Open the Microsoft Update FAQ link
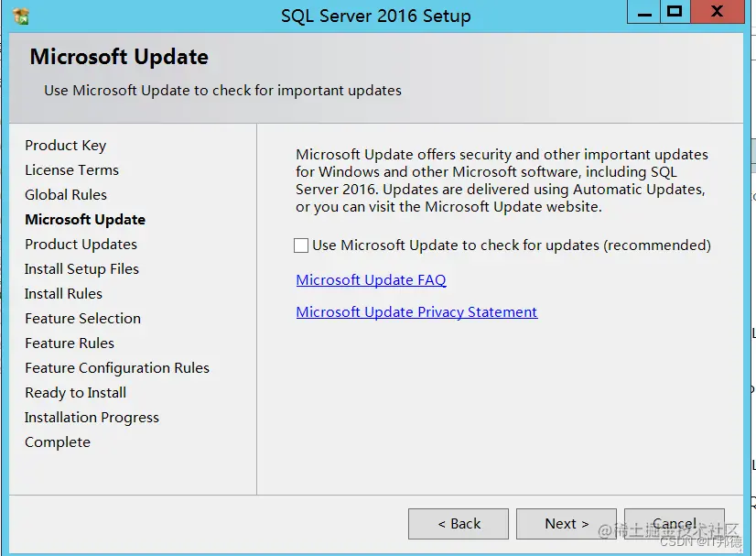 pos(371,280)
